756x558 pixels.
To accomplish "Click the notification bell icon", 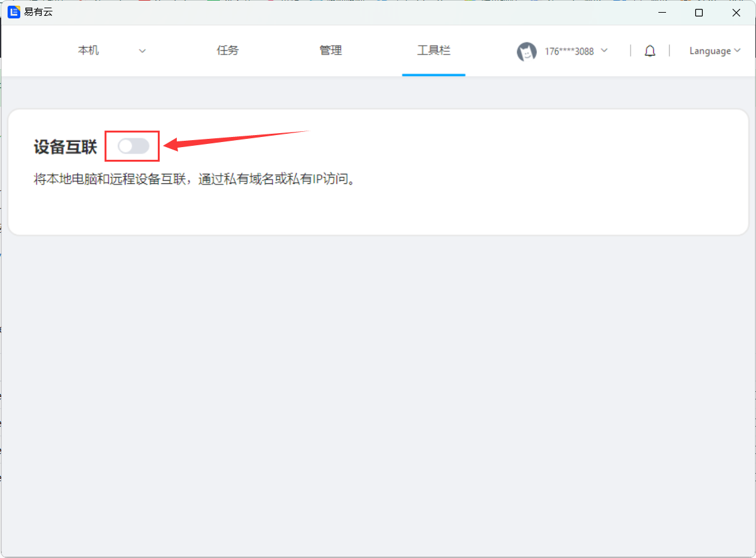I will click(650, 51).
